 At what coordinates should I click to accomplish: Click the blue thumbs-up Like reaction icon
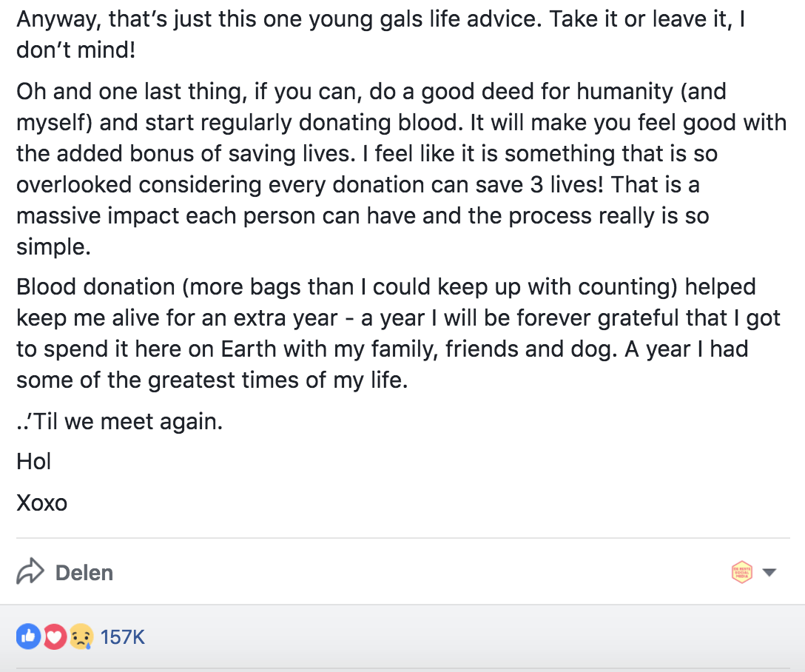[x=27, y=636]
